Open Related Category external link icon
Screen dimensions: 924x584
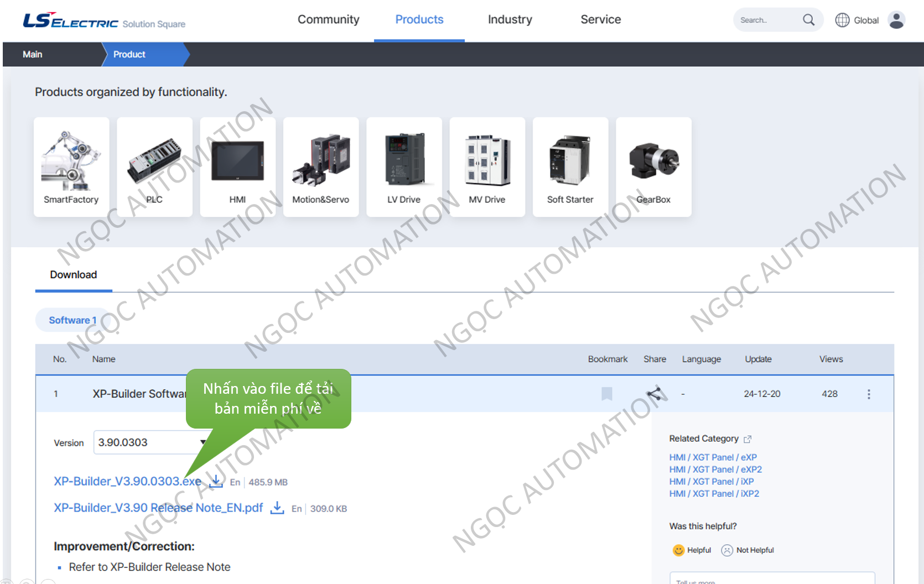747,439
